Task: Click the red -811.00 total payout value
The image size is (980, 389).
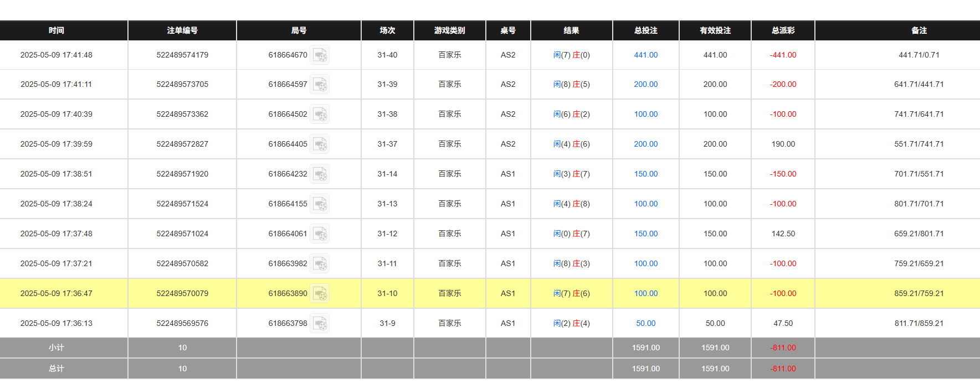Action: point(782,368)
